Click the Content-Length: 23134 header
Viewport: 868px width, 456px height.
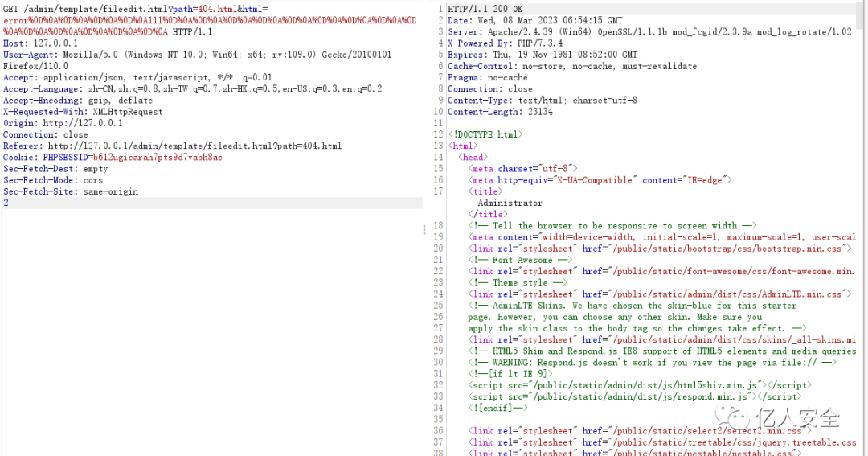(500, 111)
